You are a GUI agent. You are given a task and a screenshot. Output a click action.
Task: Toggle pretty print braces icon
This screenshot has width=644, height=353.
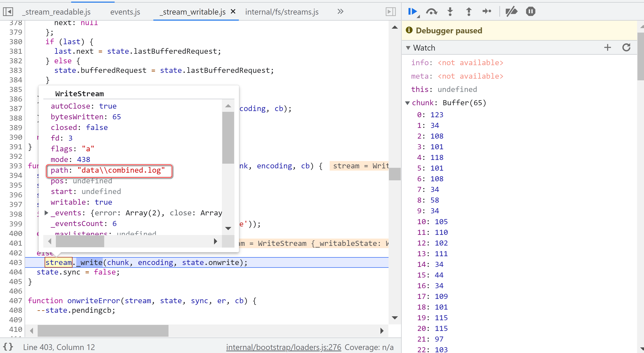(x=8, y=347)
